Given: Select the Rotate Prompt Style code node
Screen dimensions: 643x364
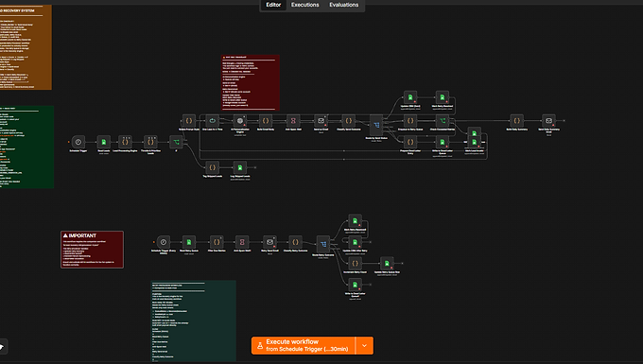Looking at the screenshot, I should click(x=188, y=120).
